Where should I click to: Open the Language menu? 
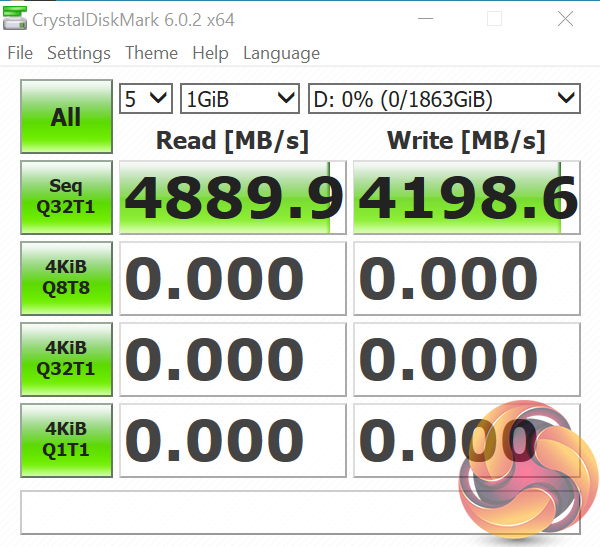tap(282, 53)
